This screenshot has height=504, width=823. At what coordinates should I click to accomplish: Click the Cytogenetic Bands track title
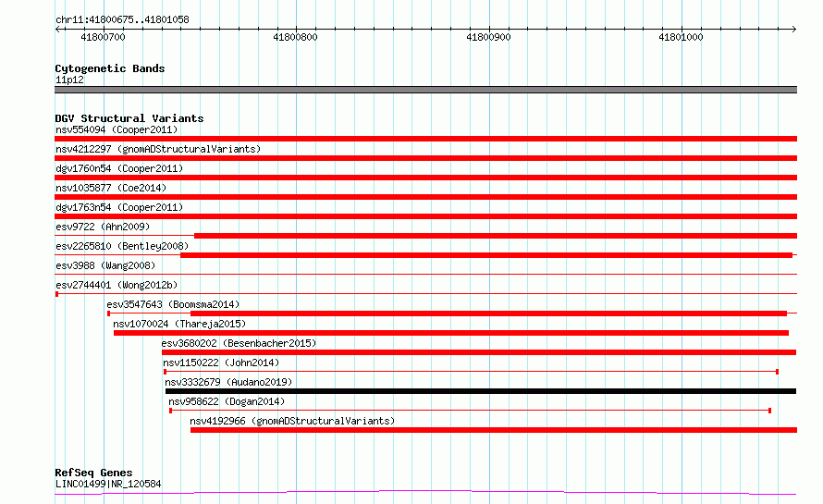pyautogui.click(x=110, y=68)
